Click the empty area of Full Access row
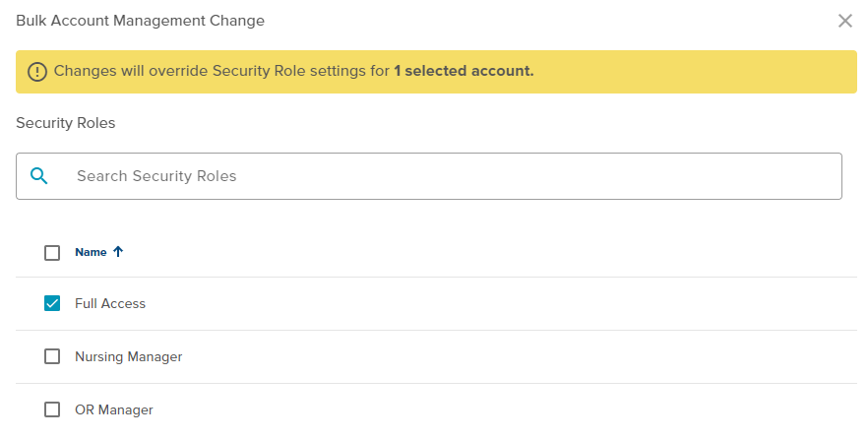The height and width of the screenshot is (439, 868). [x=492, y=303]
